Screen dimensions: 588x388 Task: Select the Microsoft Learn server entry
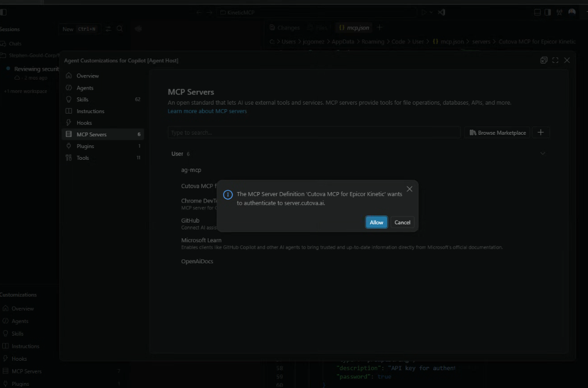coord(342,243)
